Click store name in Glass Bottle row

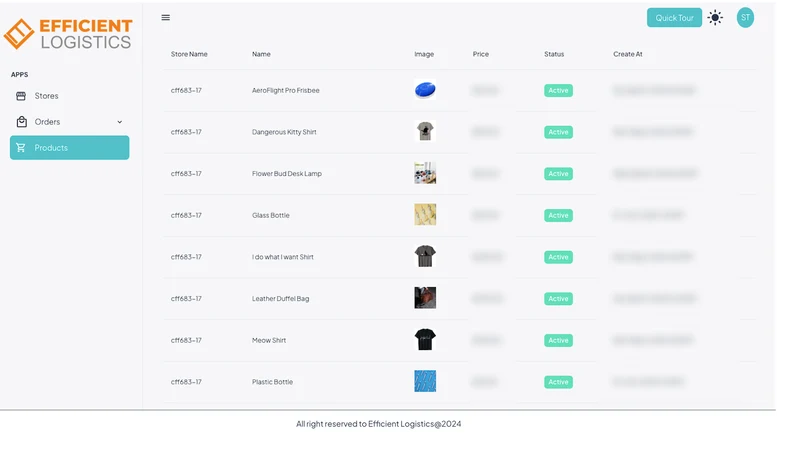tap(186, 215)
